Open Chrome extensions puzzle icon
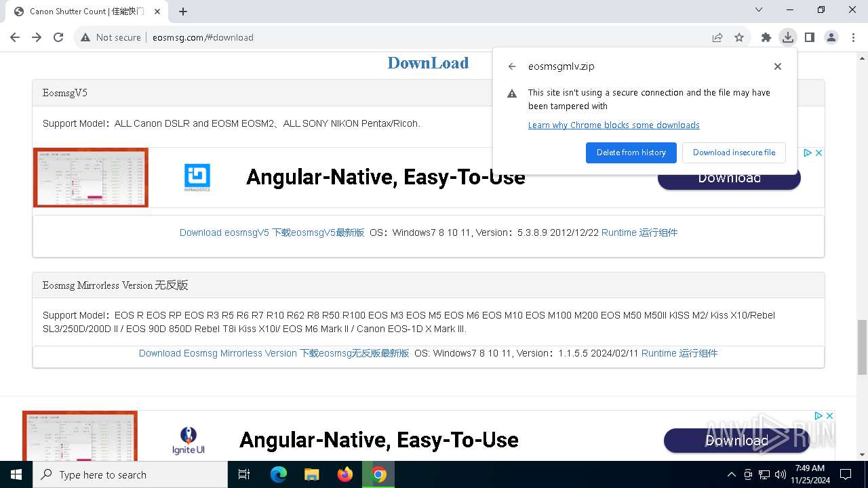The height and width of the screenshot is (488, 868). pyautogui.click(x=766, y=37)
